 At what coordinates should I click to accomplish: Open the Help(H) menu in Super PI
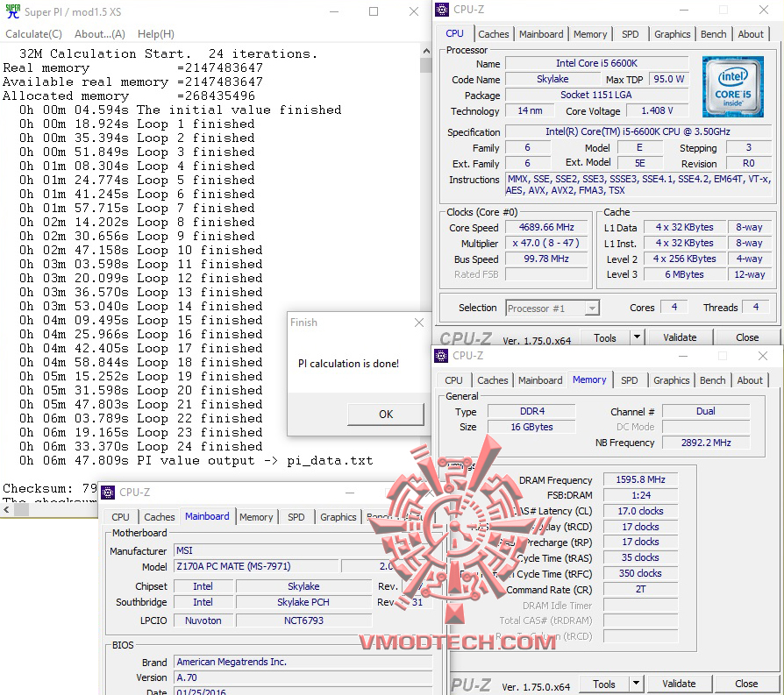point(156,34)
